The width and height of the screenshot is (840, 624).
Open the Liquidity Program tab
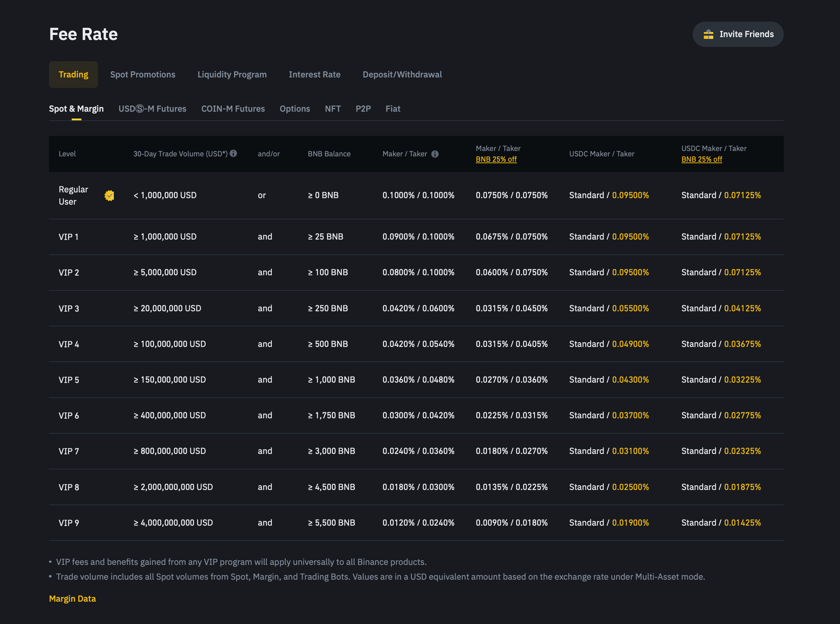point(232,75)
